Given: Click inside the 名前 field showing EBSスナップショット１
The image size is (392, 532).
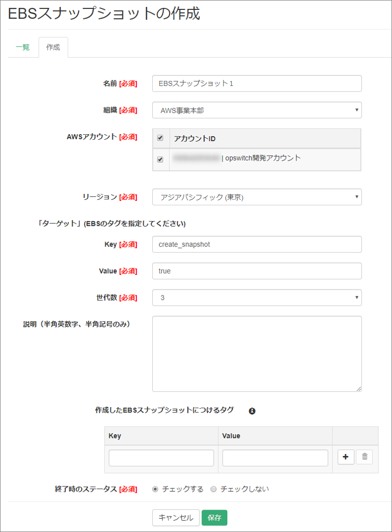Looking at the screenshot, I should tap(257, 83).
